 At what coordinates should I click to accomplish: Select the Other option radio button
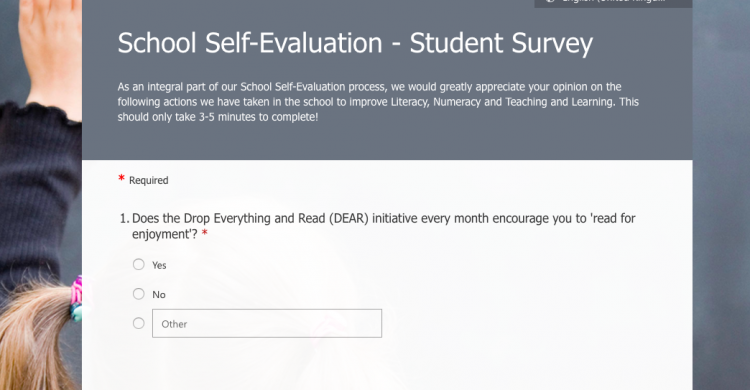(x=139, y=323)
